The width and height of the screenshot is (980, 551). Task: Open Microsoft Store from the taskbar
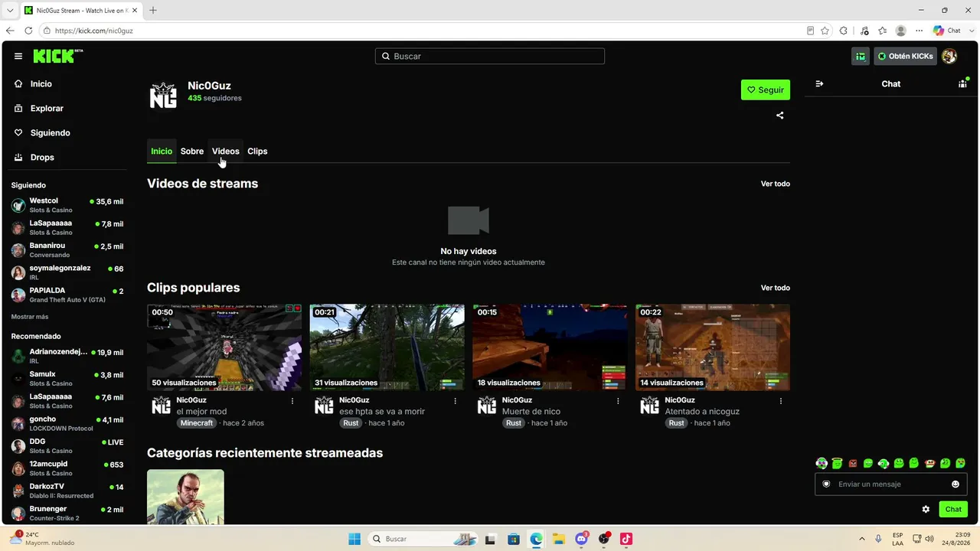pyautogui.click(x=514, y=539)
